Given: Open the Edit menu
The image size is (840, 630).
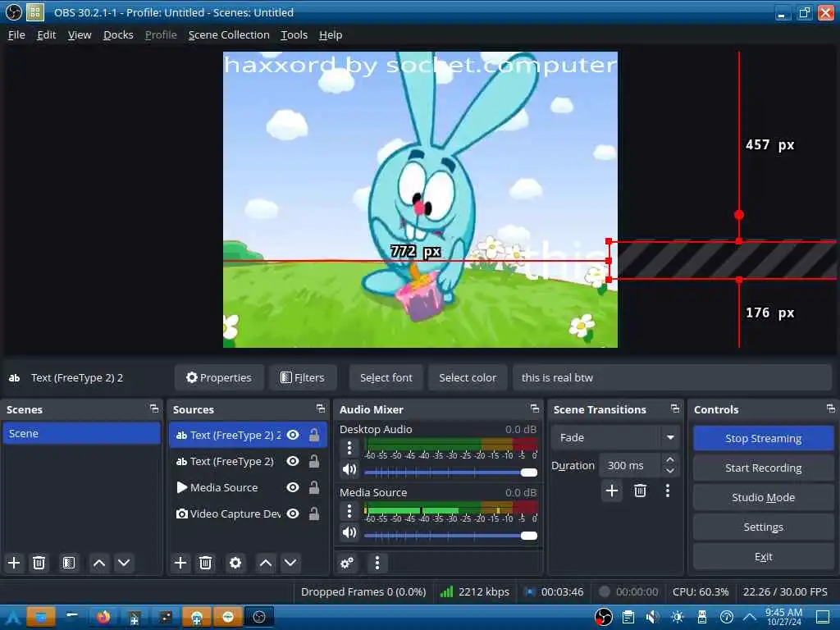Looking at the screenshot, I should coord(47,34).
